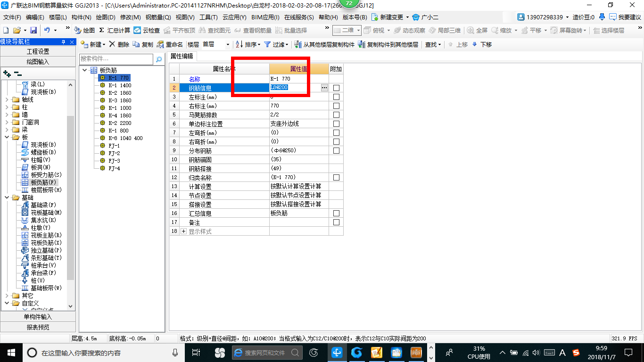The height and width of the screenshot is (362, 644).
Task: Open the 文件(F) menu
Action: pos(12,17)
